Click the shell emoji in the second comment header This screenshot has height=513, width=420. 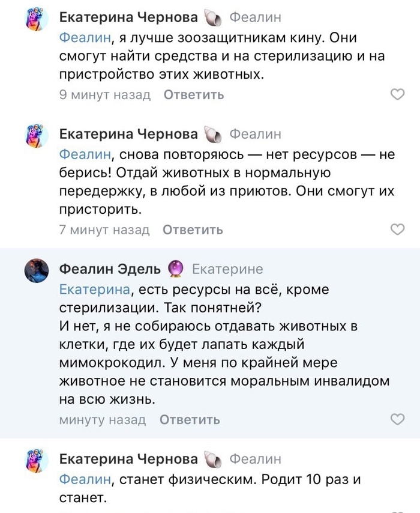coord(213,133)
